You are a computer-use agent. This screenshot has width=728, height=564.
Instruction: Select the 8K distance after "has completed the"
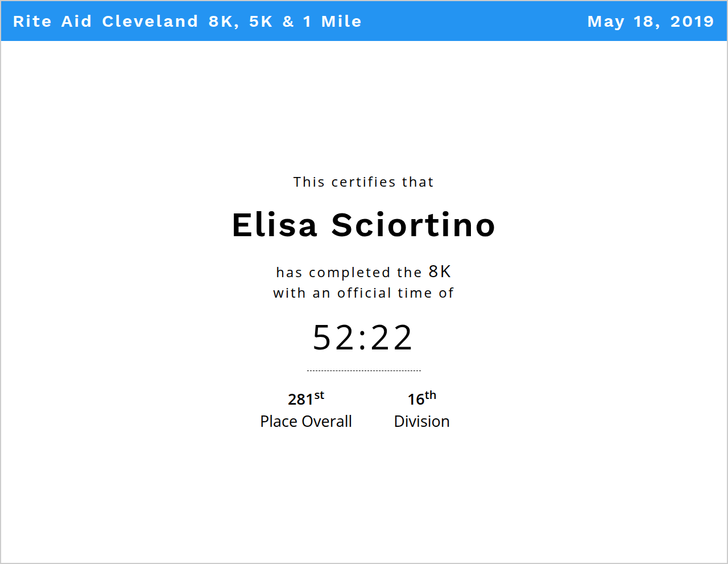(440, 271)
